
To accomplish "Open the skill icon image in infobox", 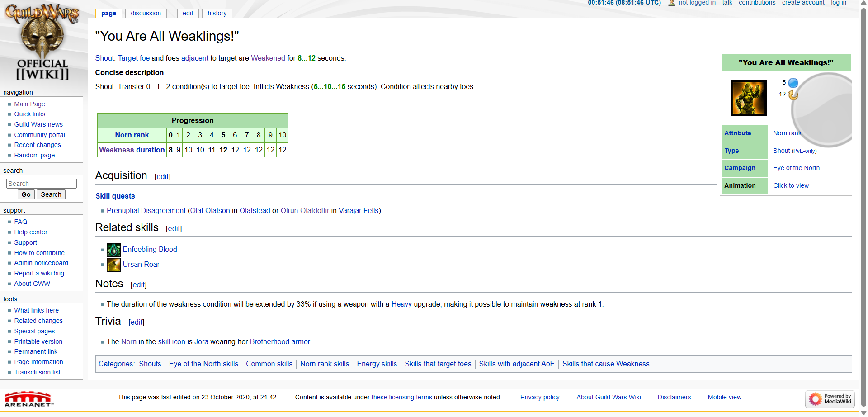I will (x=748, y=98).
